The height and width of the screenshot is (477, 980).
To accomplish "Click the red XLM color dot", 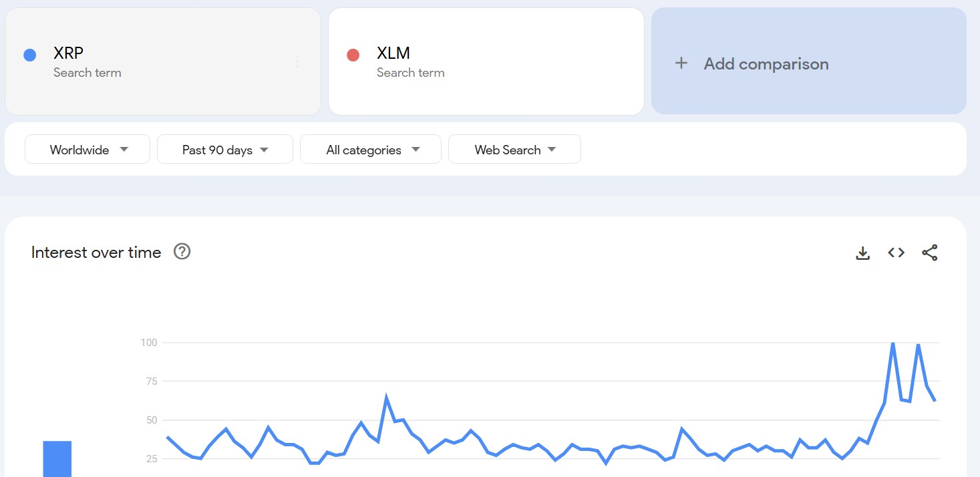I will (x=353, y=55).
